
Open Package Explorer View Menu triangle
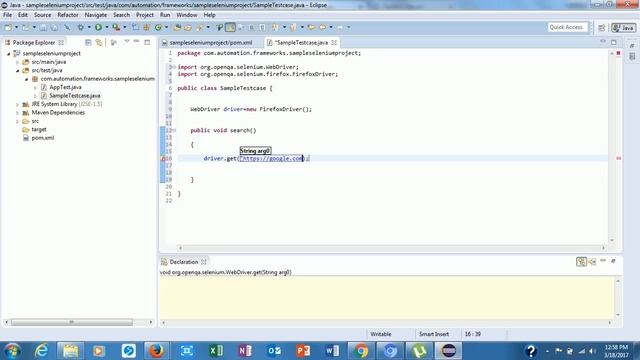(127, 42)
